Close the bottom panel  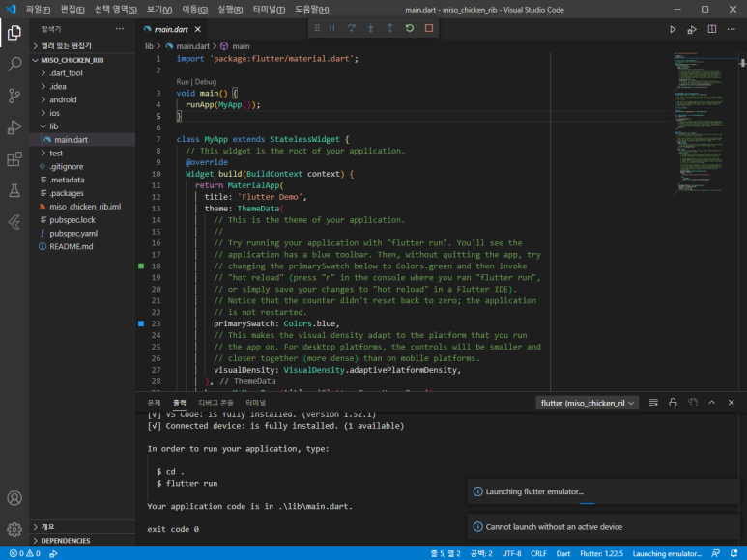pyautogui.click(x=731, y=403)
